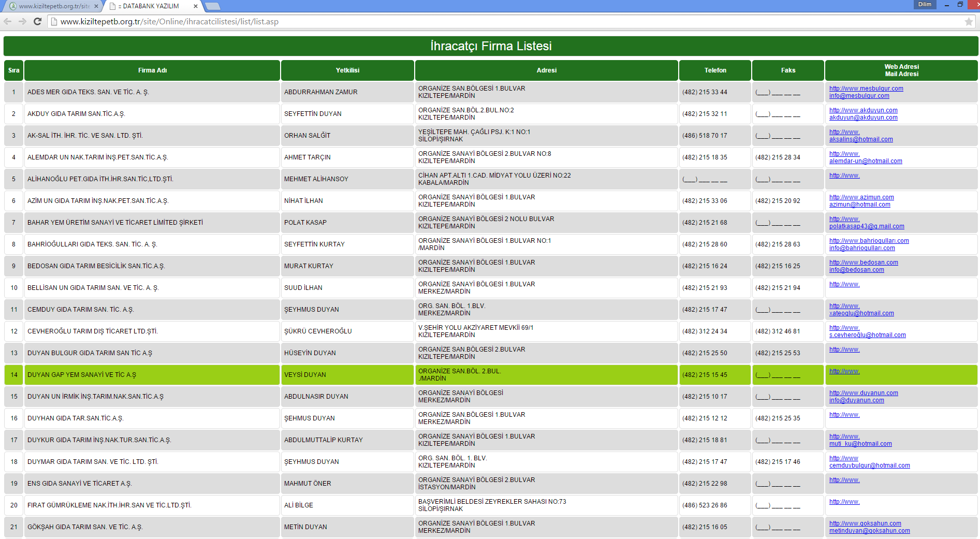Click ABDULMUTTALİP KURTAY name cell
This screenshot has width=980, height=539.
point(347,440)
